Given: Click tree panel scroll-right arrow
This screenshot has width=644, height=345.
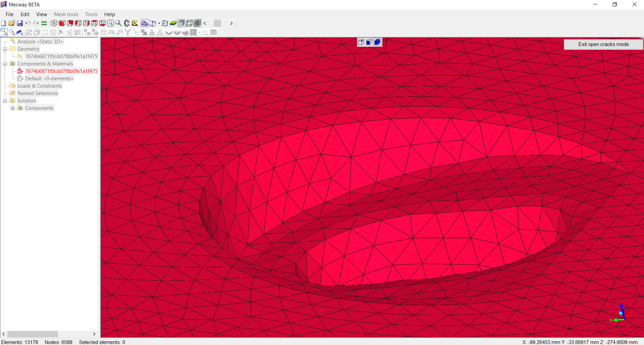Looking at the screenshot, I should tap(94, 334).
